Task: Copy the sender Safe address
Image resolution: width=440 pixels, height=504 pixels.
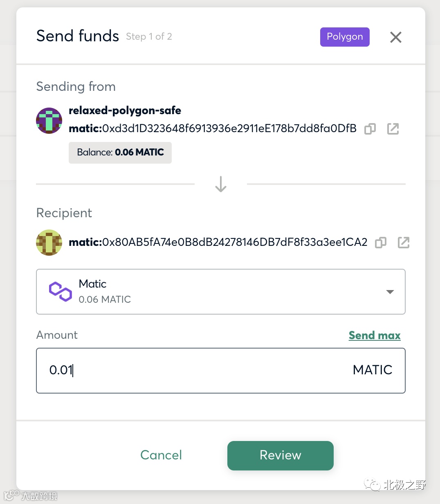Action: (370, 129)
